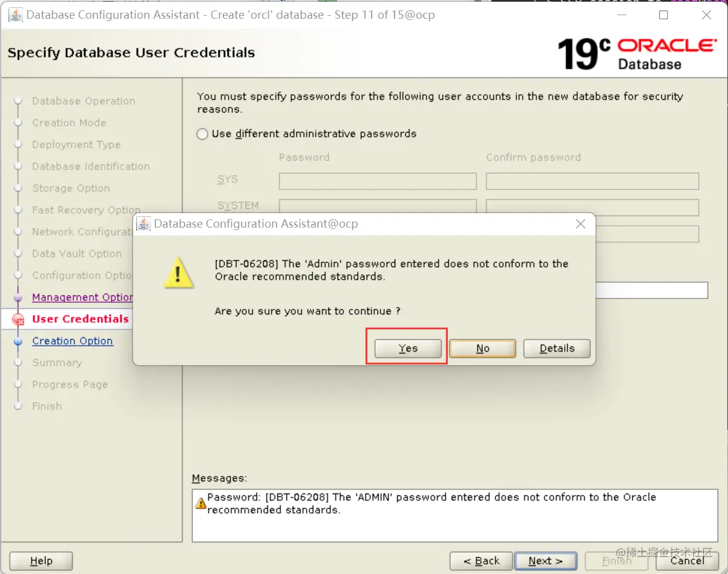Select the DBT-06208 message text in Messages
Viewport: 728px width, 574px height.
click(x=431, y=503)
